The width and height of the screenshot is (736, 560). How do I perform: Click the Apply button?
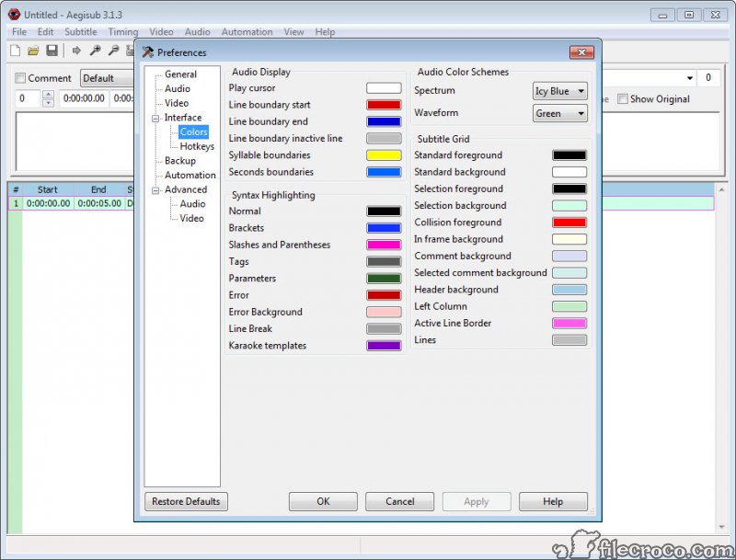point(477,501)
